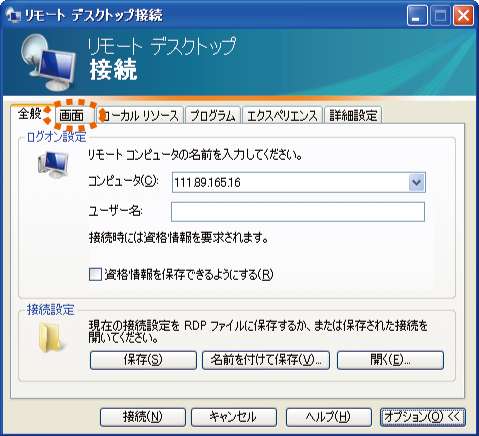
Task: Click the 接続(N) button
Action: pyautogui.click(x=143, y=417)
